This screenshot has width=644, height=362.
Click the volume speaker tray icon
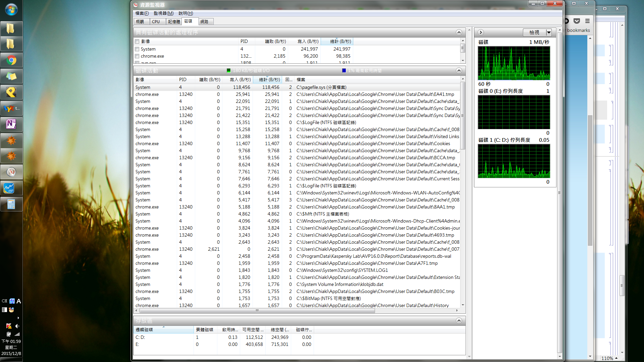coord(17,326)
